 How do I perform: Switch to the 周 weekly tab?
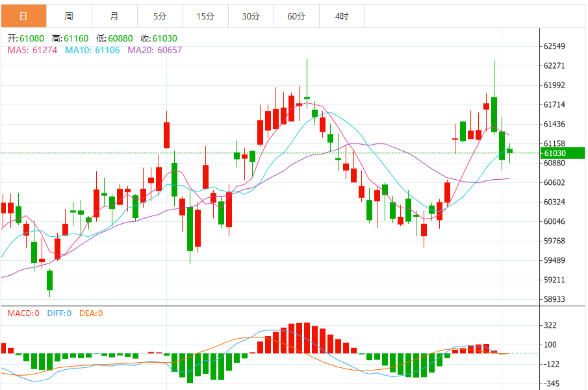69,16
